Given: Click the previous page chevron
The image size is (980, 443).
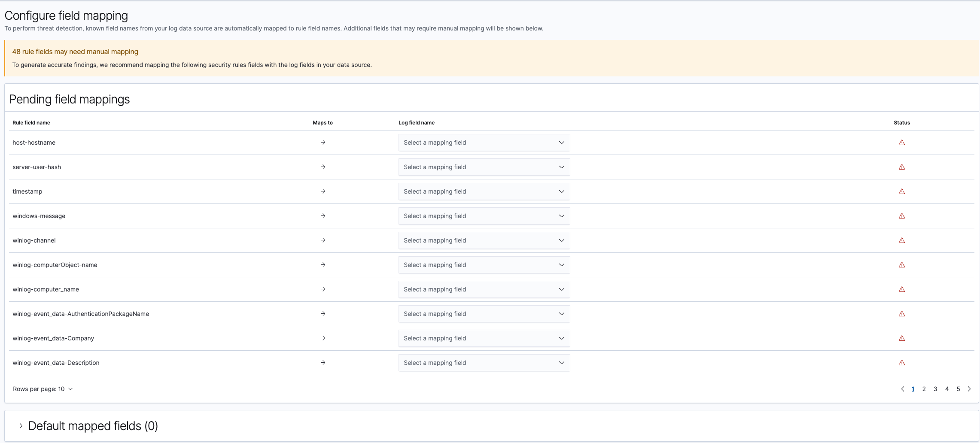Looking at the screenshot, I should tap(903, 389).
